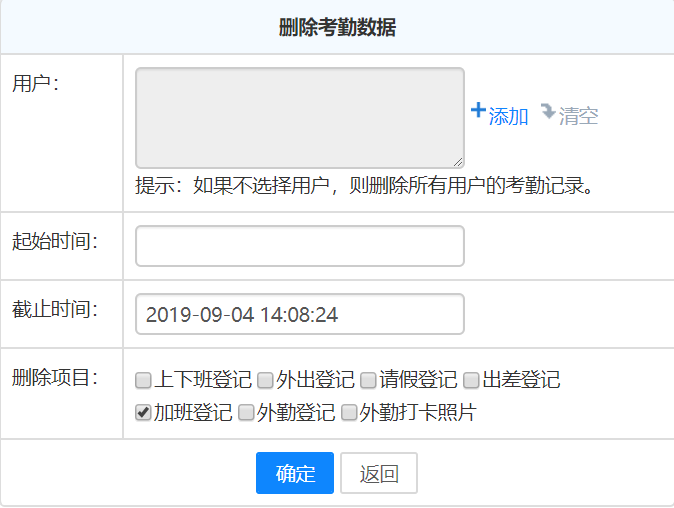
Task: Click the 用户 text area resize handle
Action: [x=459, y=162]
